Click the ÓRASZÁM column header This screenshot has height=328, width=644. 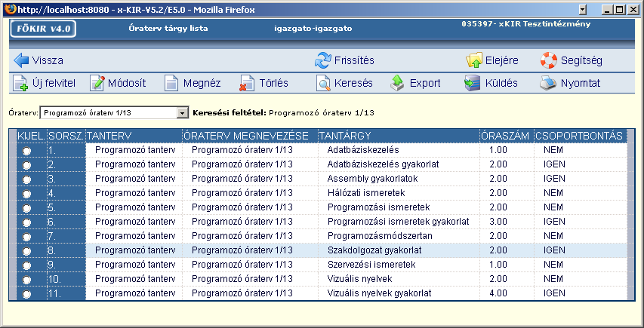[x=507, y=136]
